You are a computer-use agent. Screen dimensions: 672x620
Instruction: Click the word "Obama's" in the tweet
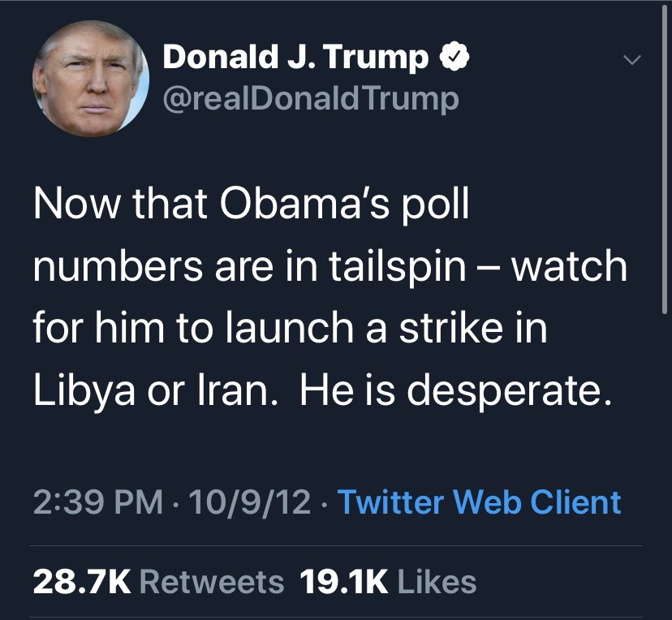(279, 205)
